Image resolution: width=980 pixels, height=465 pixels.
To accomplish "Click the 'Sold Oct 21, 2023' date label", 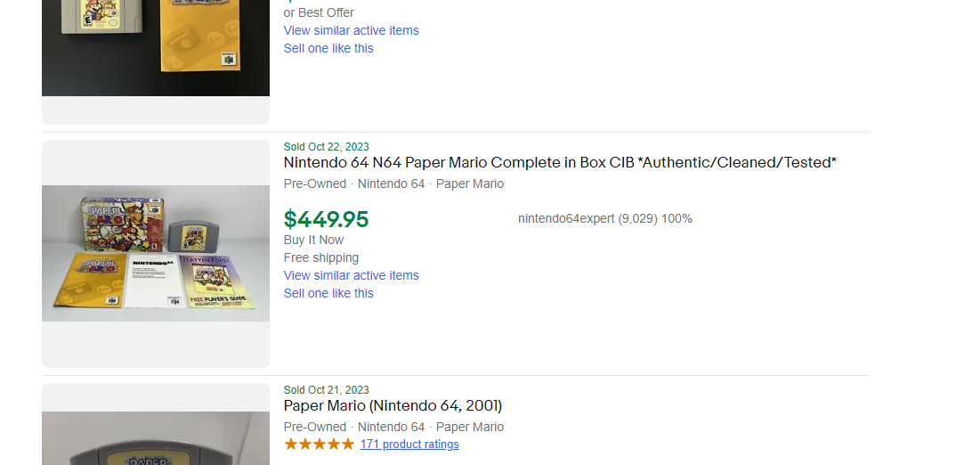I will pos(327,390).
